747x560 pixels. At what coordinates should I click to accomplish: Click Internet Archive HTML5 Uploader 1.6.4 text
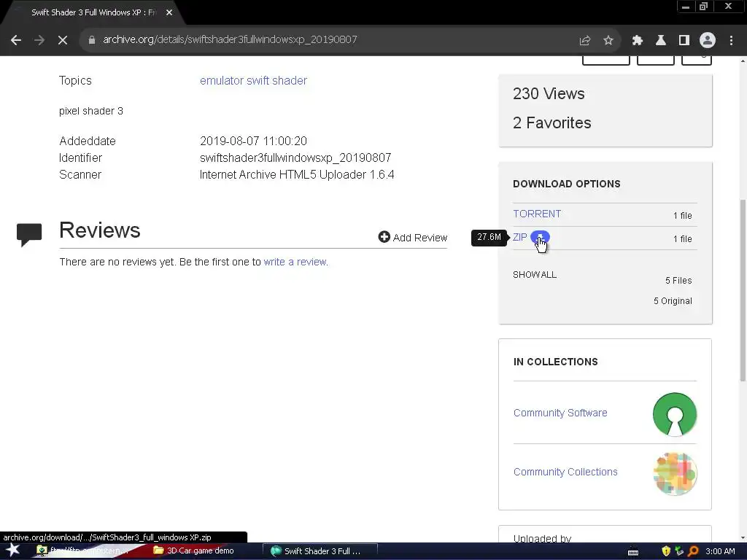click(x=296, y=175)
